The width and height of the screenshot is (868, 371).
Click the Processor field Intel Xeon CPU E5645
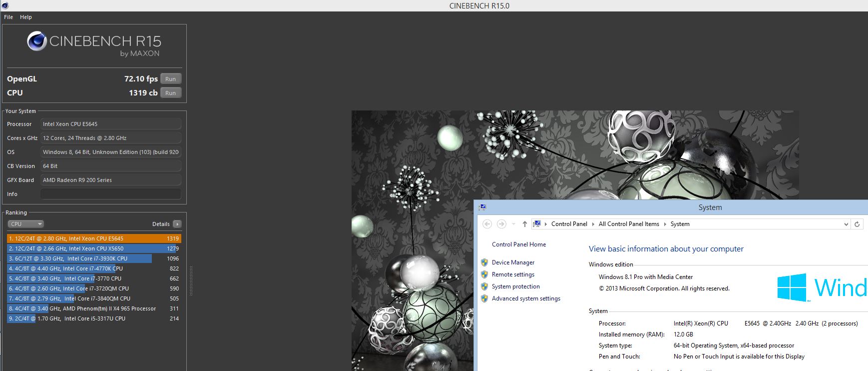coord(111,124)
